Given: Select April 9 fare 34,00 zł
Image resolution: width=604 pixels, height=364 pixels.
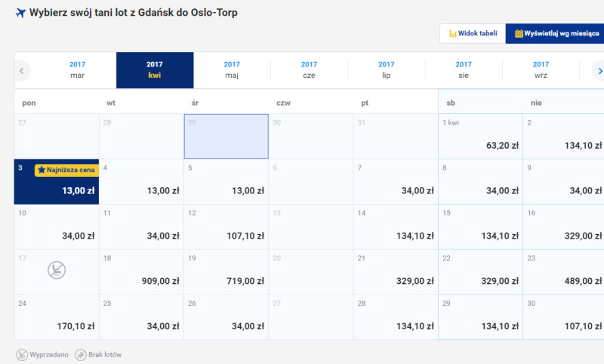Looking at the screenshot, I should (563, 182).
